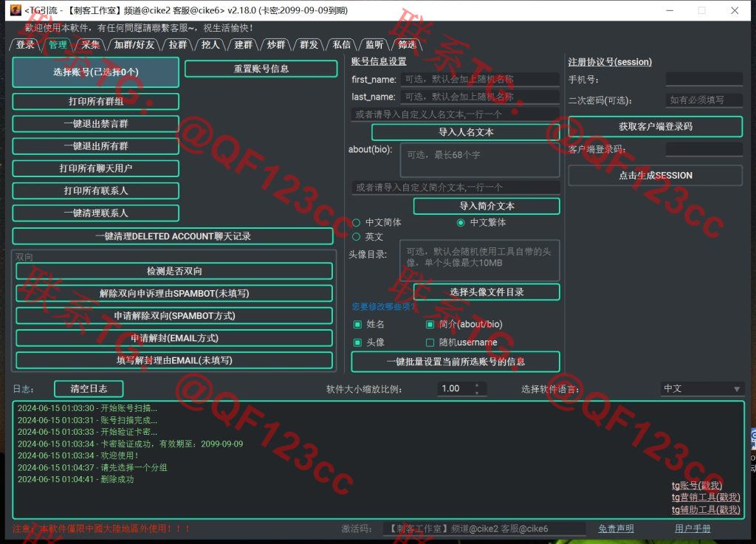This screenshot has height=544, width=756.
Task: Click 检测是否双向 button
Action: [x=174, y=271]
